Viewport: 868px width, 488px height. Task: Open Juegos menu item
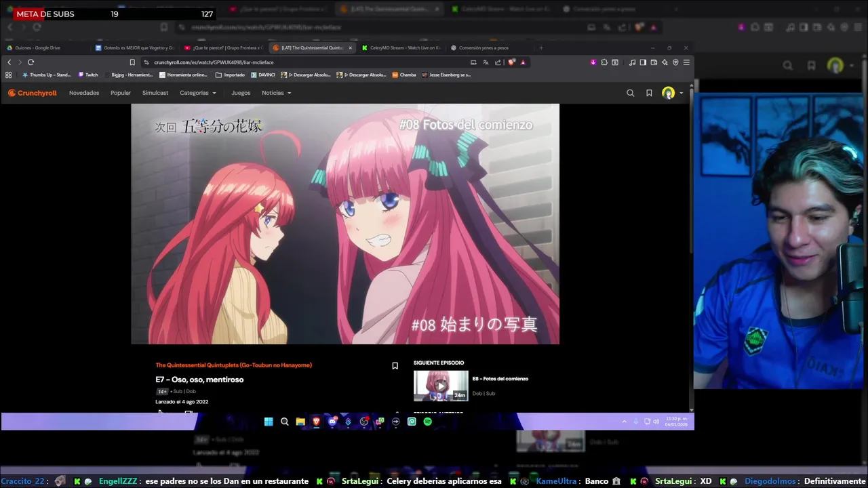[241, 93]
